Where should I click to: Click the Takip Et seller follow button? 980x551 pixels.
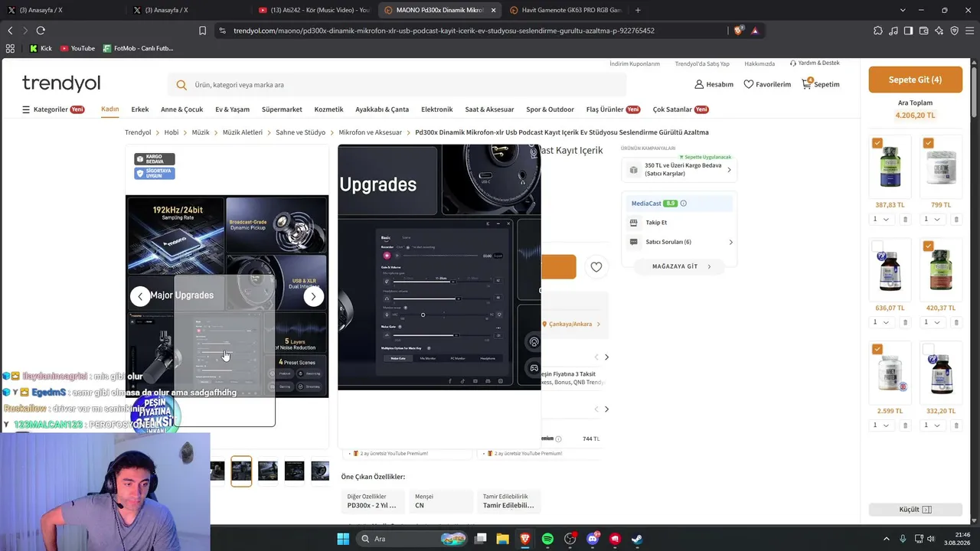[x=656, y=223]
